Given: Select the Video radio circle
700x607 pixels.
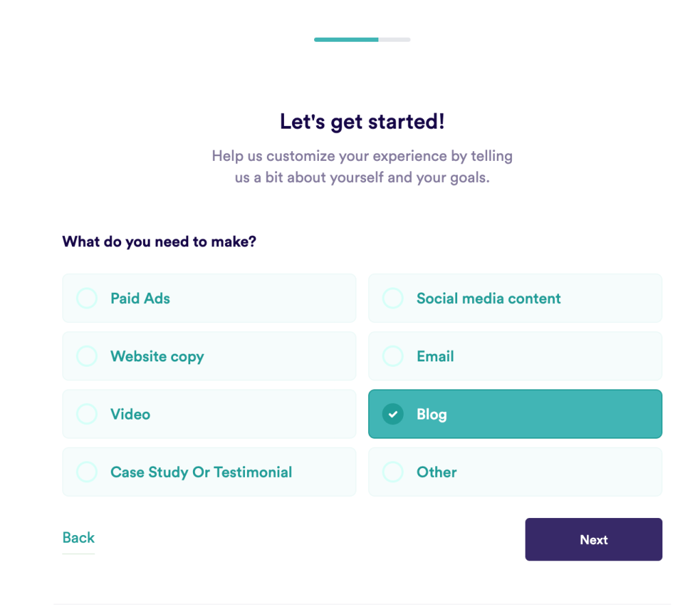Looking at the screenshot, I should [87, 414].
